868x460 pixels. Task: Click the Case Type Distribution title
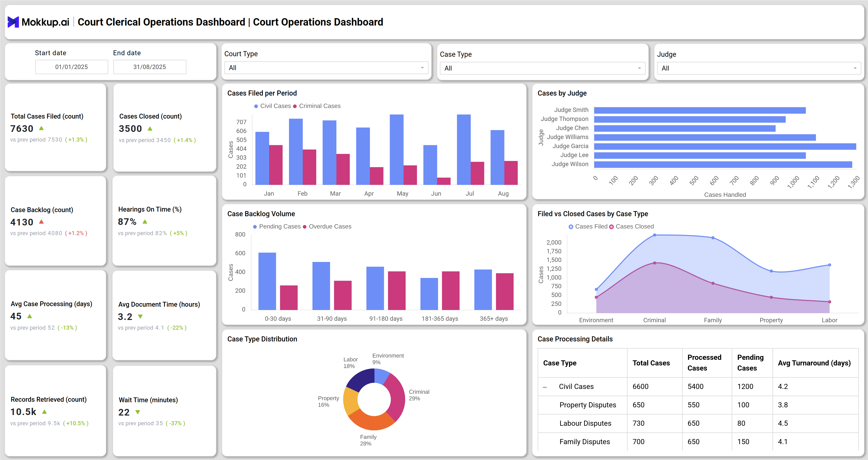coord(262,339)
